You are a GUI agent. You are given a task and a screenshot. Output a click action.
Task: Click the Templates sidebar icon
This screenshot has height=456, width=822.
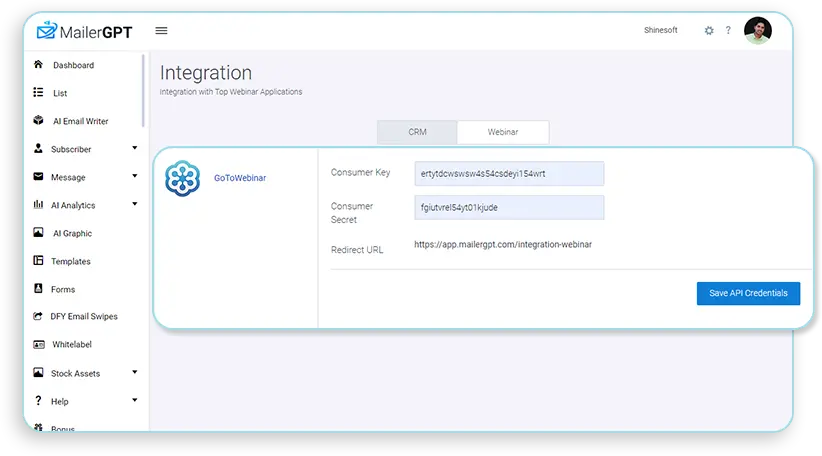point(38,261)
